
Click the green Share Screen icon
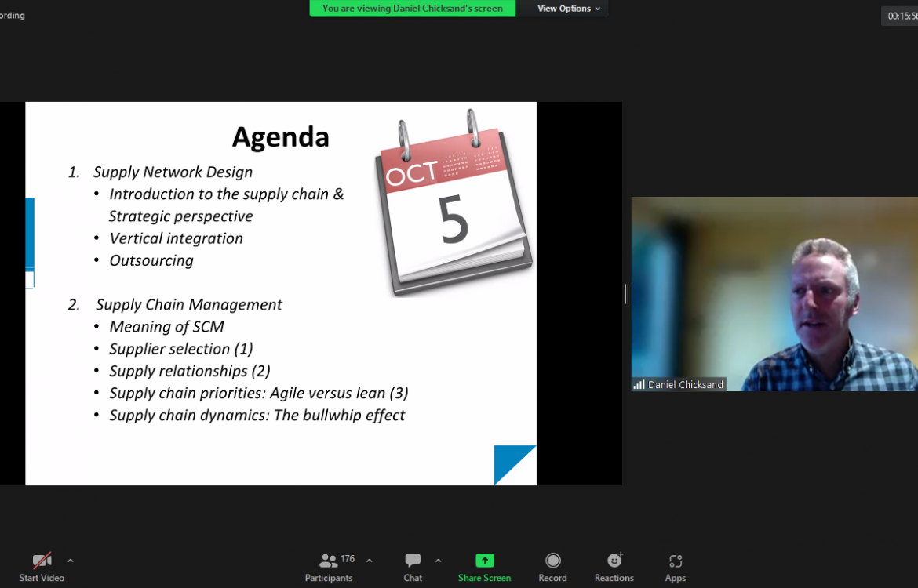[485, 561]
